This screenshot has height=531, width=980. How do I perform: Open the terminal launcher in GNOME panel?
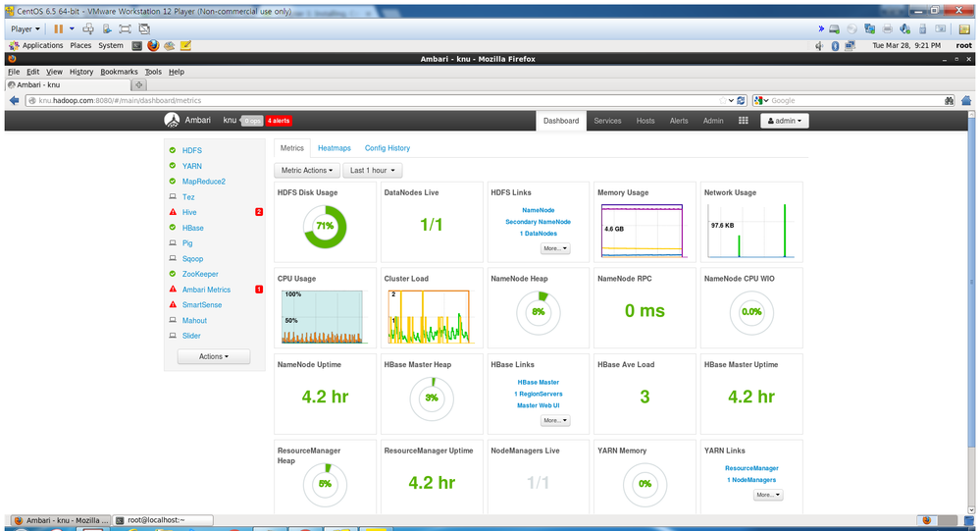tap(138, 45)
